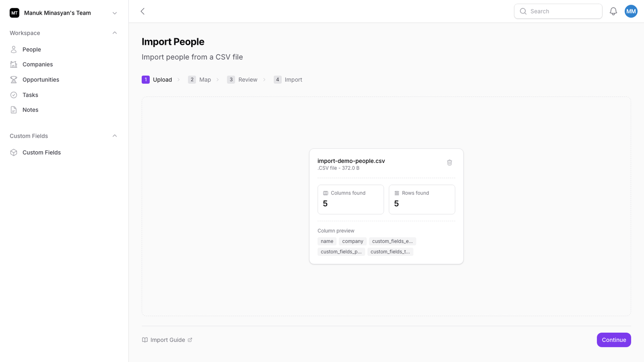Click the People icon in sidebar
The height and width of the screenshot is (362, 644).
point(14,49)
